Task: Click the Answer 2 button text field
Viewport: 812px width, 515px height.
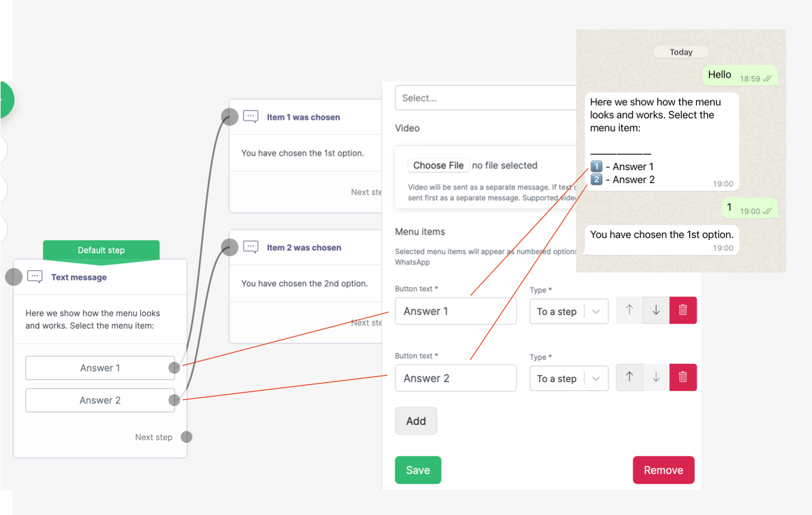Action: 455,378
